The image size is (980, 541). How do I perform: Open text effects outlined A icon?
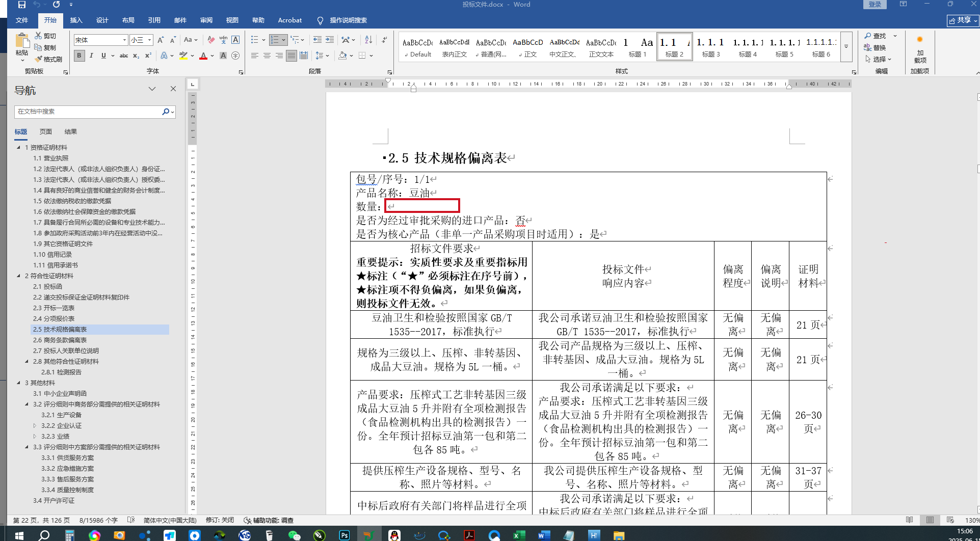164,56
